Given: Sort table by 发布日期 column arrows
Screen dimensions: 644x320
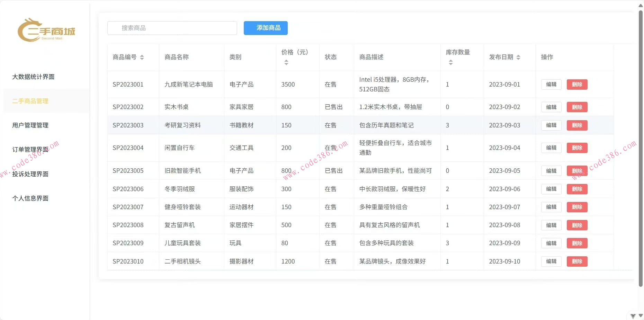Looking at the screenshot, I should tap(518, 57).
